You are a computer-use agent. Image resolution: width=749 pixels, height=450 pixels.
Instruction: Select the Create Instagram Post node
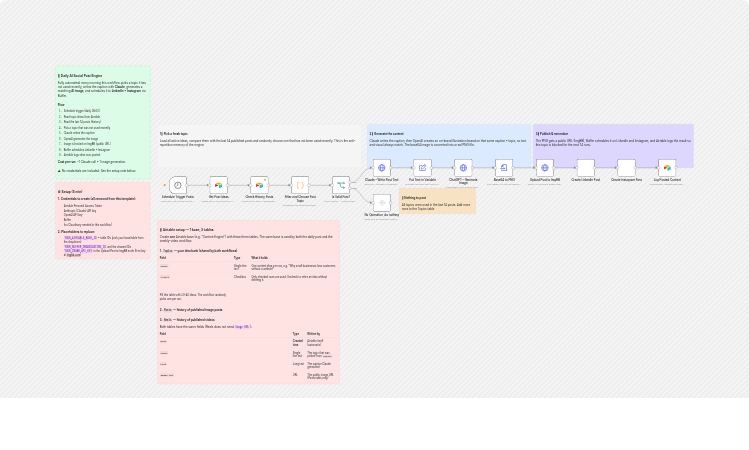[x=626, y=168]
